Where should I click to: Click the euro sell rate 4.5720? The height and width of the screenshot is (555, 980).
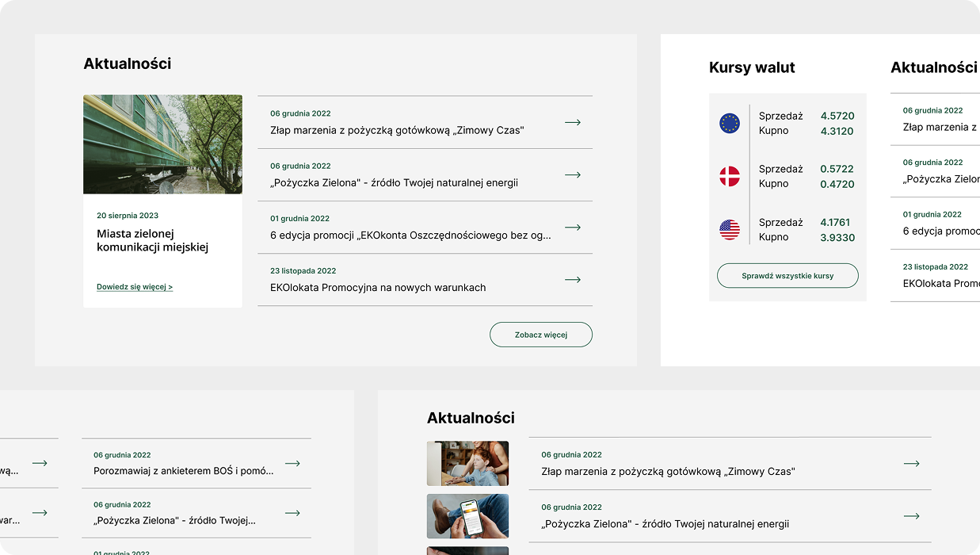pos(837,116)
